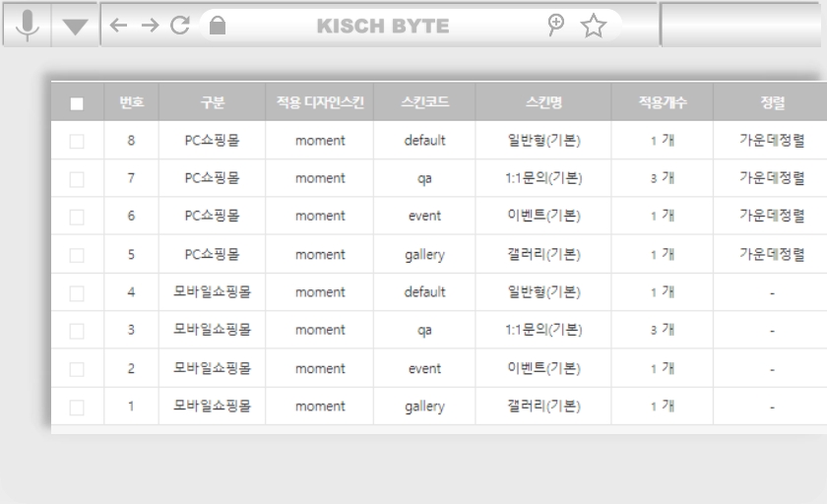Reload the page with refresh icon
827x504 pixels.
pyautogui.click(x=180, y=25)
